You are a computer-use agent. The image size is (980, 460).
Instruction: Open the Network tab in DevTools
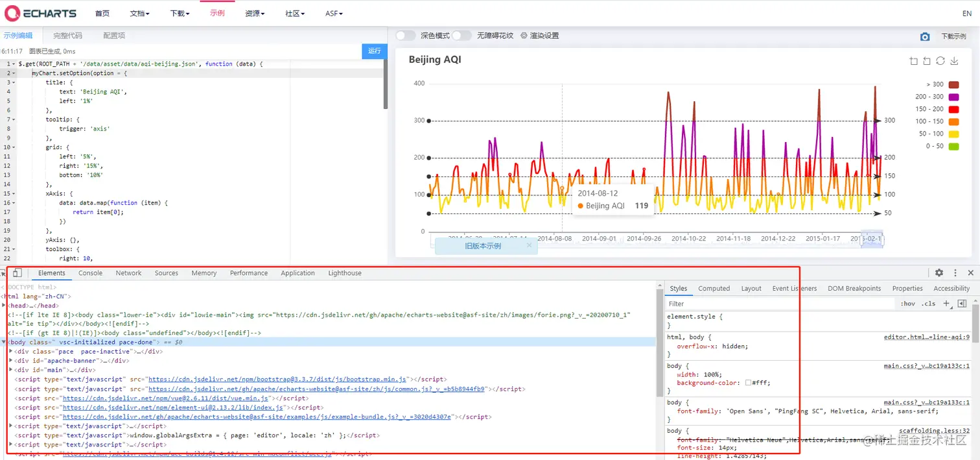(x=128, y=273)
